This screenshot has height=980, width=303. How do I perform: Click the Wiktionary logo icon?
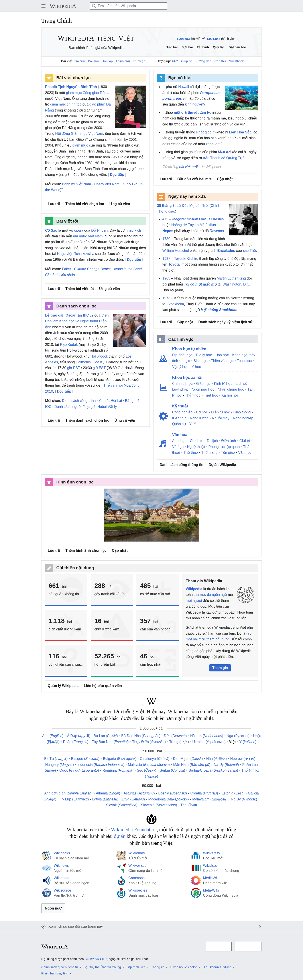point(121,856)
